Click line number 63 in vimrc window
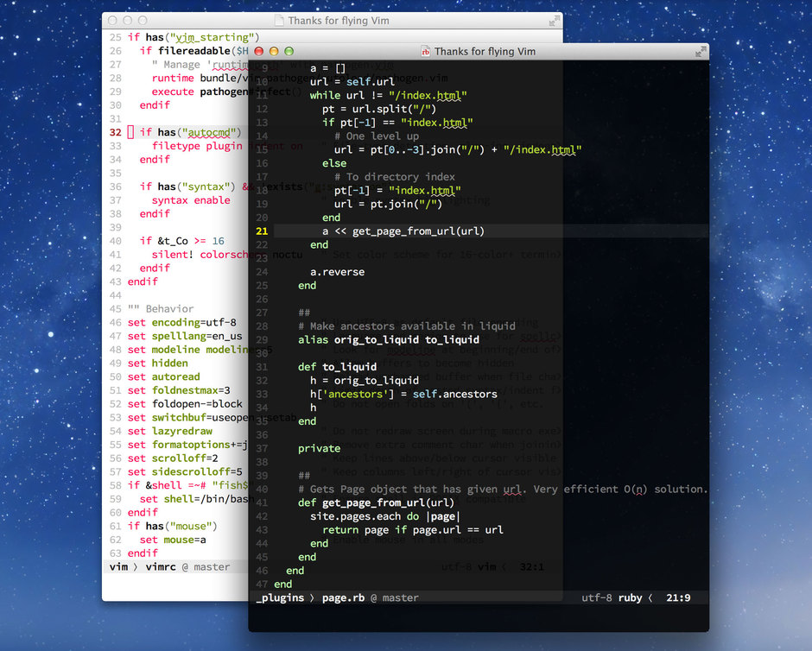Screen dimensions: 812x651 (115, 553)
